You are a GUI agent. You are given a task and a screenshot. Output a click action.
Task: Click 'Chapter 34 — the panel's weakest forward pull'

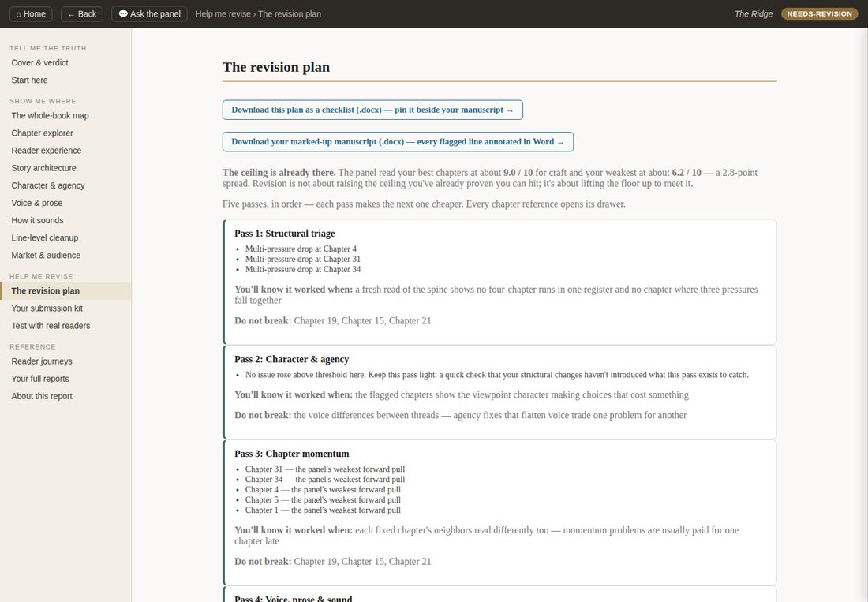(325, 480)
